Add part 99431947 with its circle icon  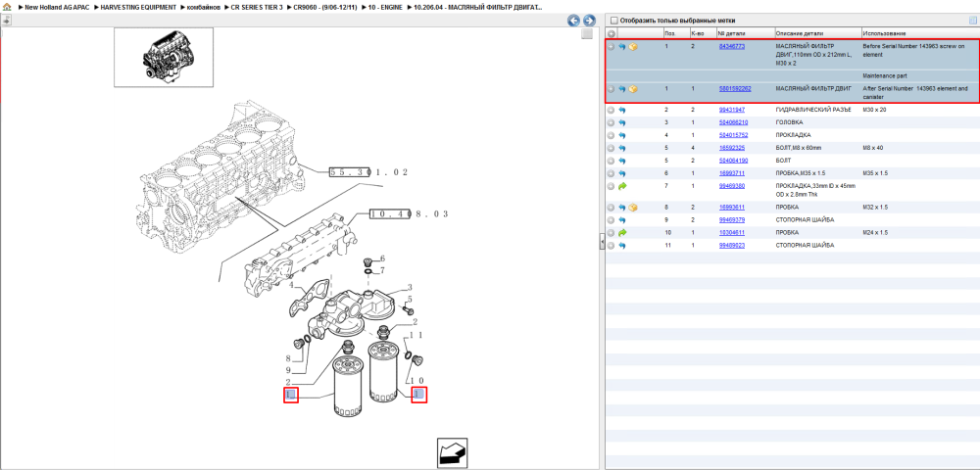click(612, 110)
